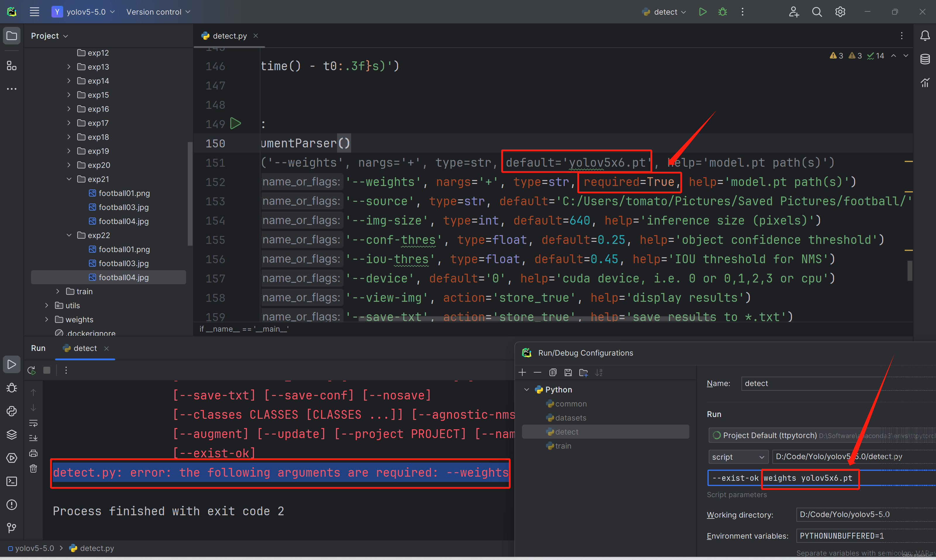Jump to the next highlighted error arrow
This screenshot has width=936, height=560.
click(x=906, y=56)
